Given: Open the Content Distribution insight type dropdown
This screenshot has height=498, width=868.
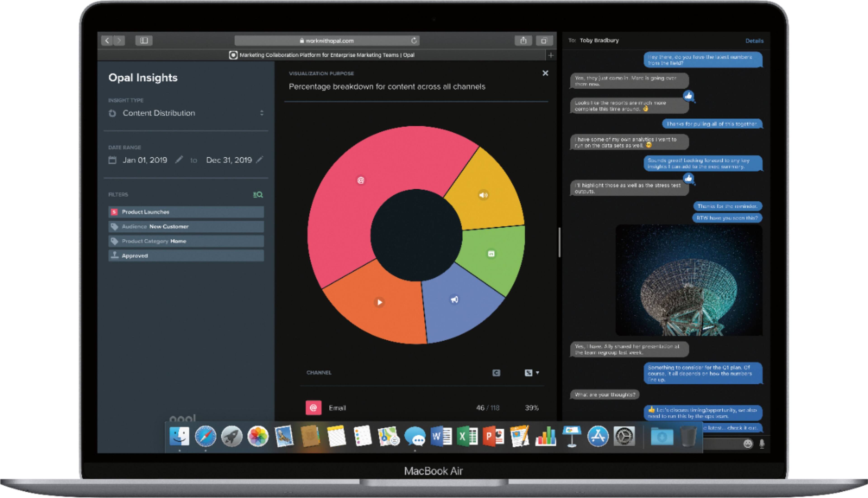Looking at the screenshot, I should (x=262, y=113).
